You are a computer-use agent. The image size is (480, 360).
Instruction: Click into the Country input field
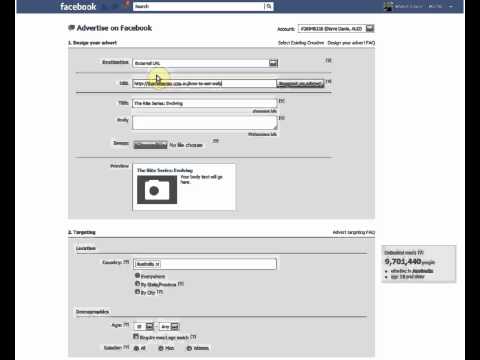tap(205, 264)
